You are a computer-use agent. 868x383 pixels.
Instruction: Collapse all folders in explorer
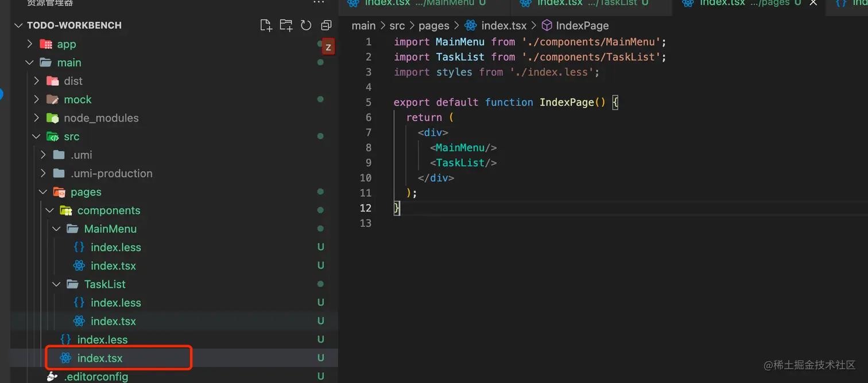(326, 25)
